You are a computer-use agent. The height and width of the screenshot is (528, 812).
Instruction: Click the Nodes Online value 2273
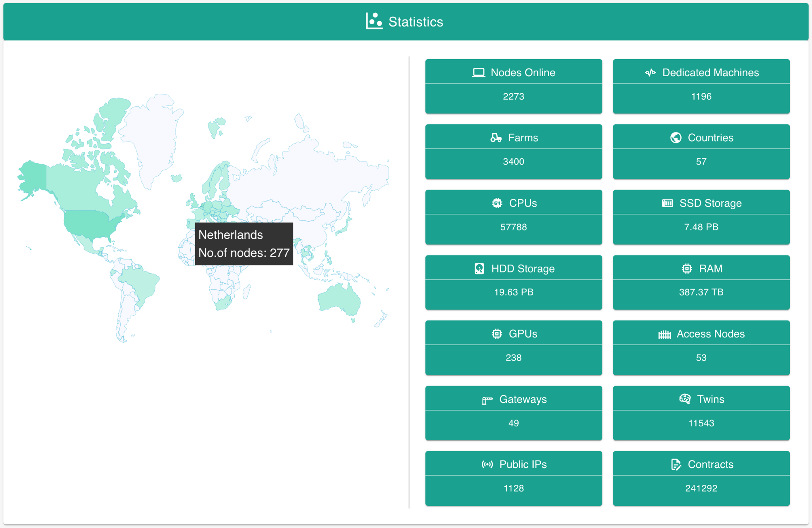coord(513,96)
